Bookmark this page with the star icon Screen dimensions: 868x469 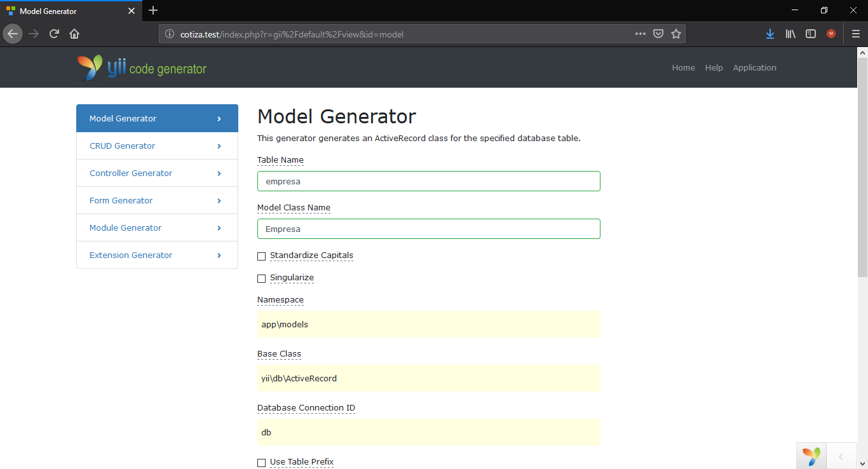click(x=676, y=34)
